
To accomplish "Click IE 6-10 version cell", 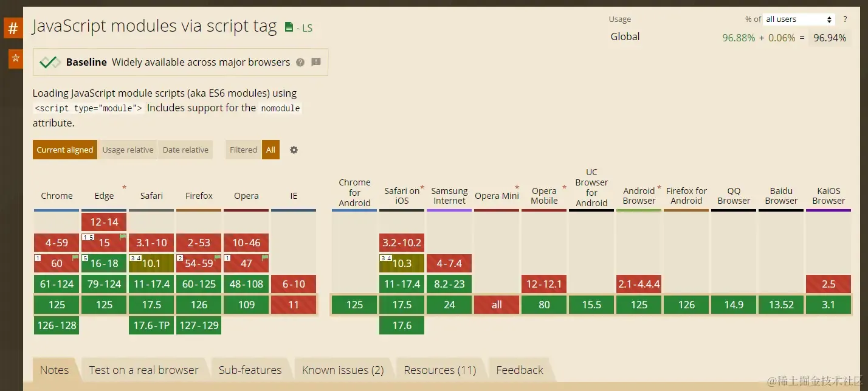I will tap(294, 284).
